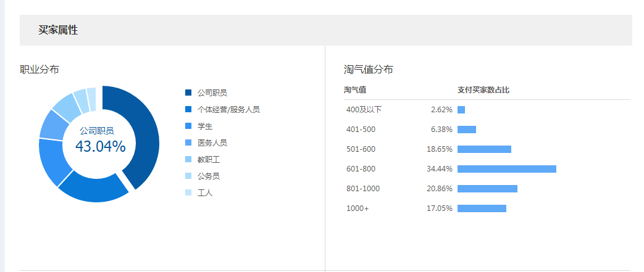Click the 个体经营/服务人员 legend color square
The height and width of the screenshot is (272, 644).
pyautogui.click(x=188, y=109)
